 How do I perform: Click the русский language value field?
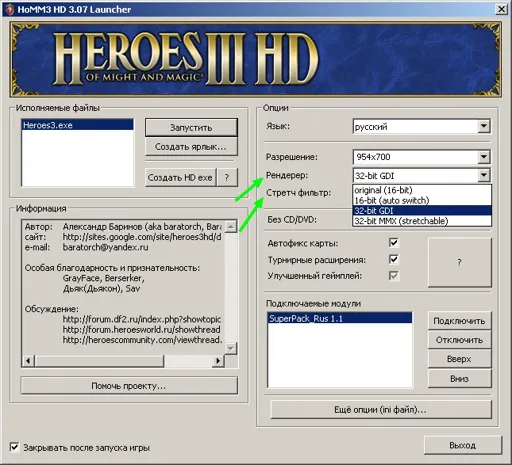click(415, 127)
